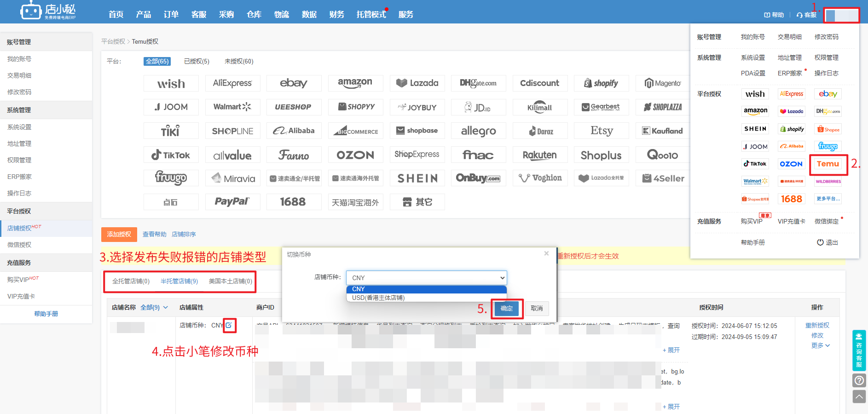Open the 查看帮助 link
The image size is (868, 414).
click(x=155, y=234)
